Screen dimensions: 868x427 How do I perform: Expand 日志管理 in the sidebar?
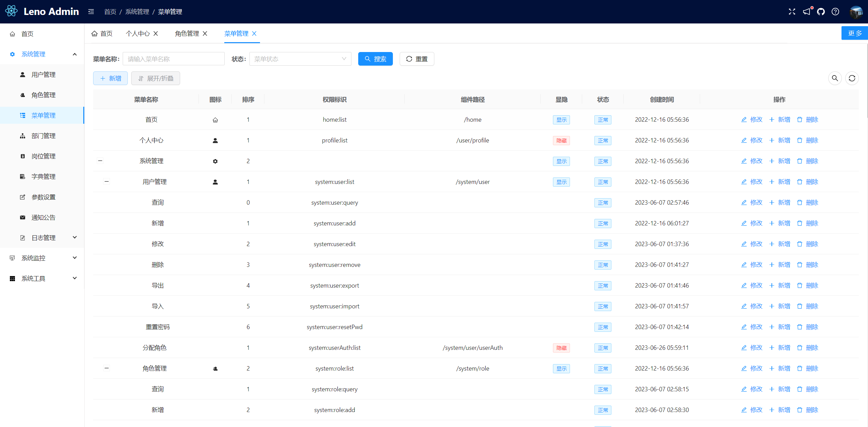44,238
